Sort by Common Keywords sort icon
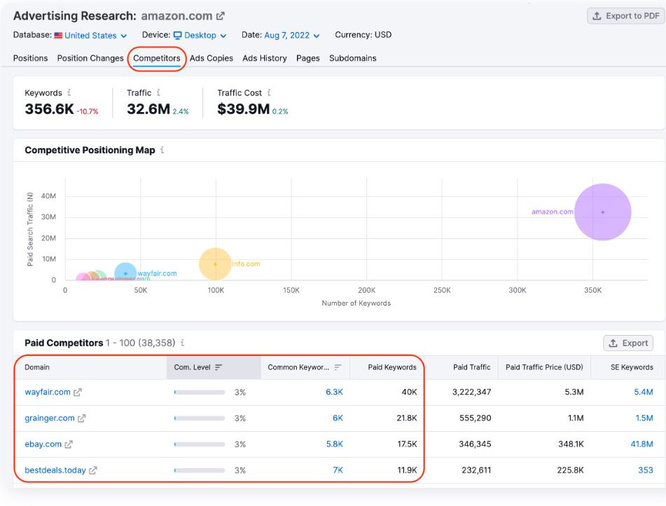Viewport: 666px width, 506px height. 338,367
